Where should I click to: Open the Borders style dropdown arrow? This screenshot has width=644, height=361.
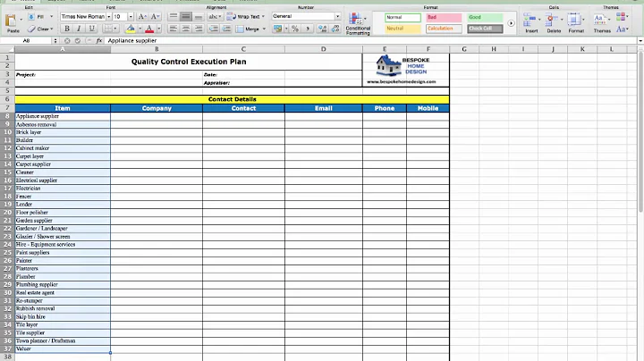tap(115, 29)
